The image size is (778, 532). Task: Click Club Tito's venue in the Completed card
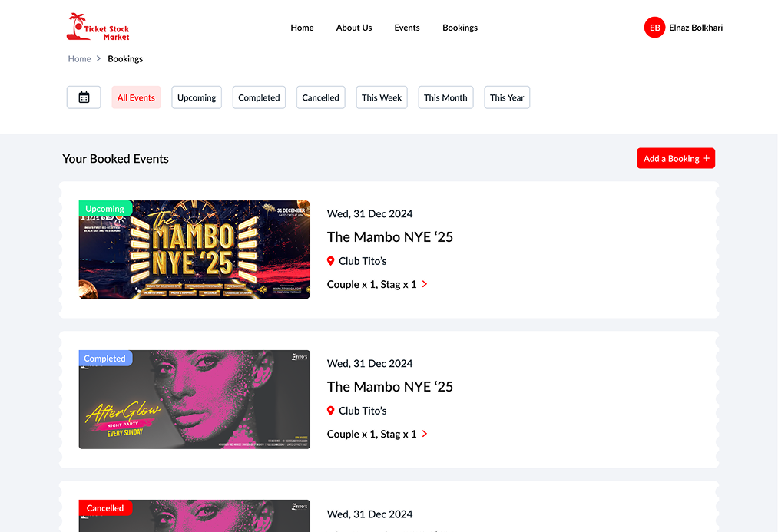363,411
